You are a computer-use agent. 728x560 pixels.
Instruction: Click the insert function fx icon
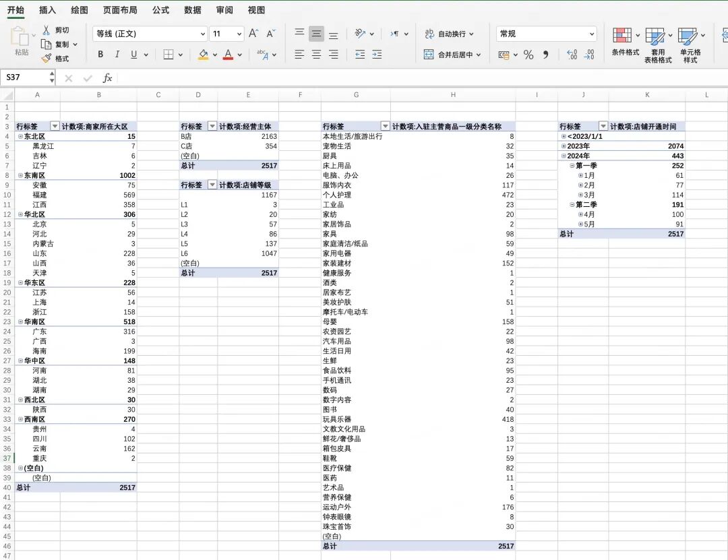[107, 78]
